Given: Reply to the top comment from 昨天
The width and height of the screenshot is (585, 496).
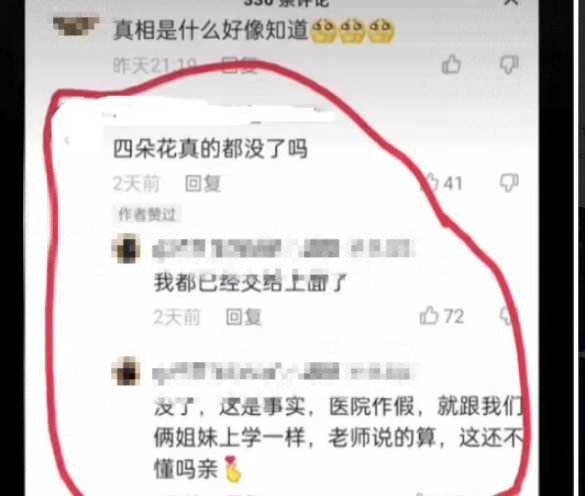Looking at the screenshot, I should (239, 66).
